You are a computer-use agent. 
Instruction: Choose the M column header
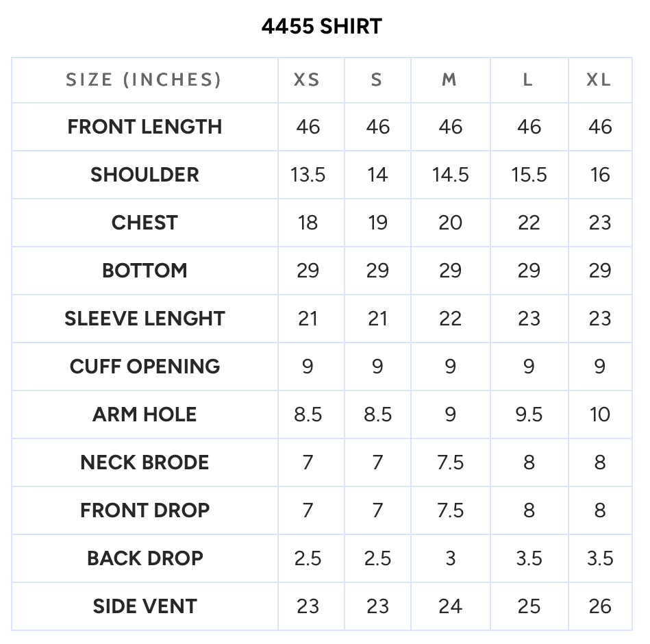point(450,79)
